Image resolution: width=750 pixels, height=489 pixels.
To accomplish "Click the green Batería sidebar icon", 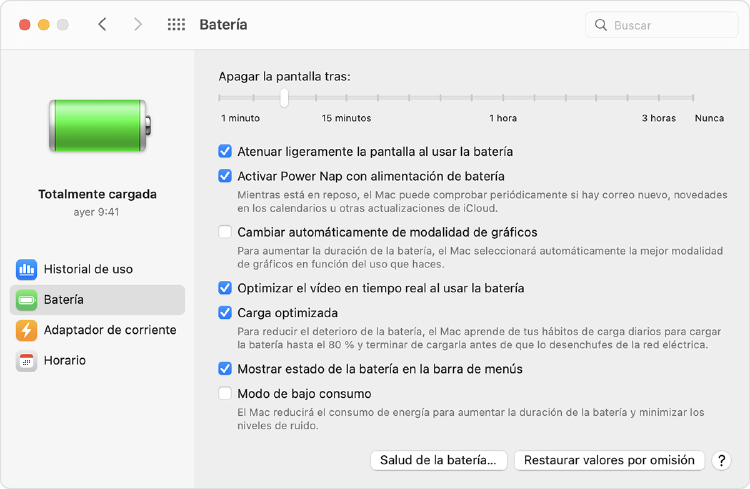I will (x=26, y=300).
